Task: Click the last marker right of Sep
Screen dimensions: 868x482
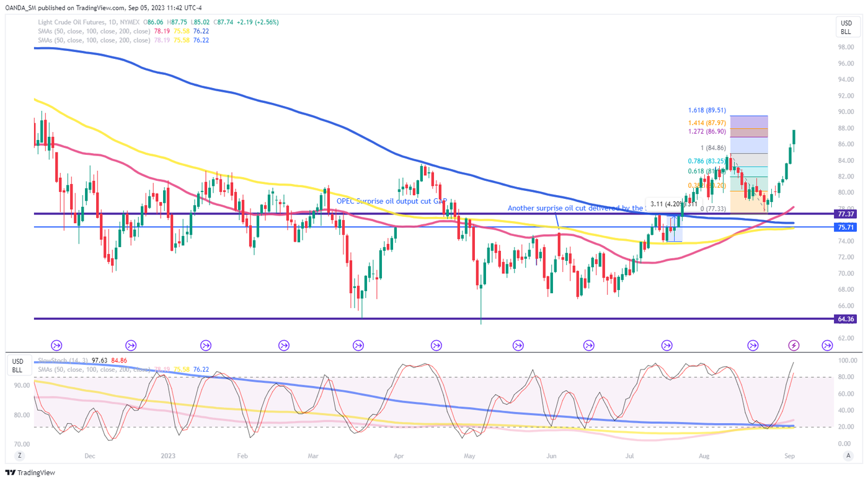Action: [x=827, y=345]
